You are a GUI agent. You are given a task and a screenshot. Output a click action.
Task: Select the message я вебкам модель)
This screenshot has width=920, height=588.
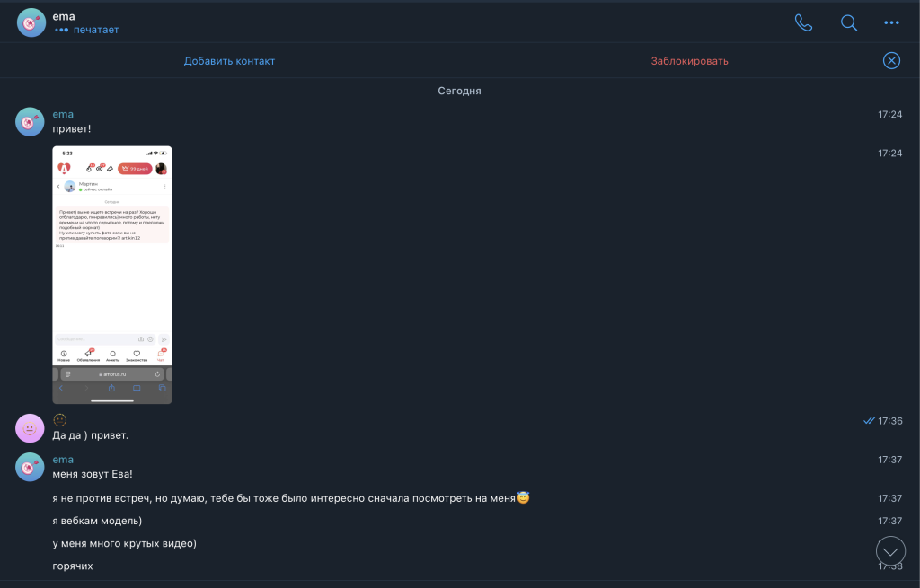click(97, 521)
